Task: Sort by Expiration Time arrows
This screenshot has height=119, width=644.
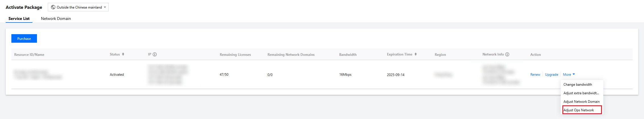Action: tap(416, 54)
